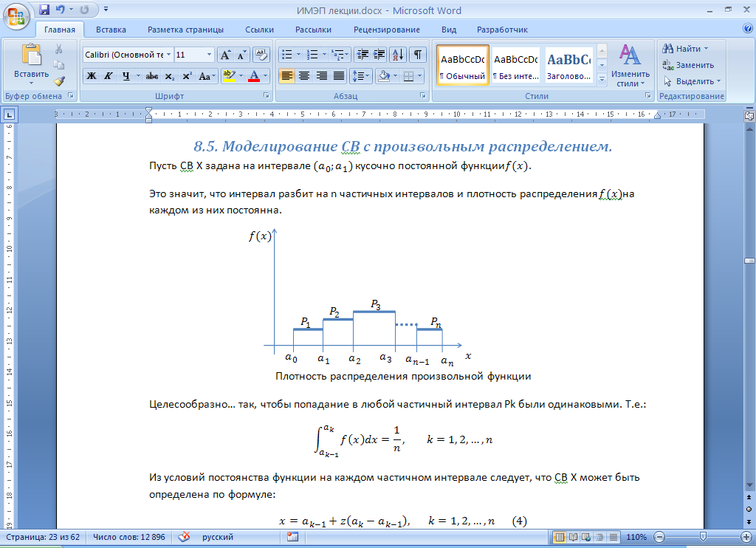The image size is (756, 548).
Task: Open the font name dropdown
Action: [x=168, y=55]
